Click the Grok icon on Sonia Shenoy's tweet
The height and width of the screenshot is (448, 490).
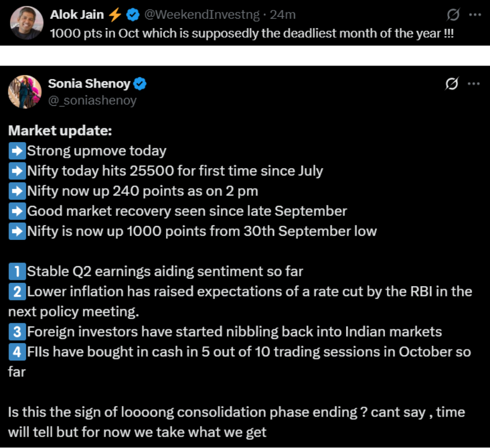click(x=453, y=83)
